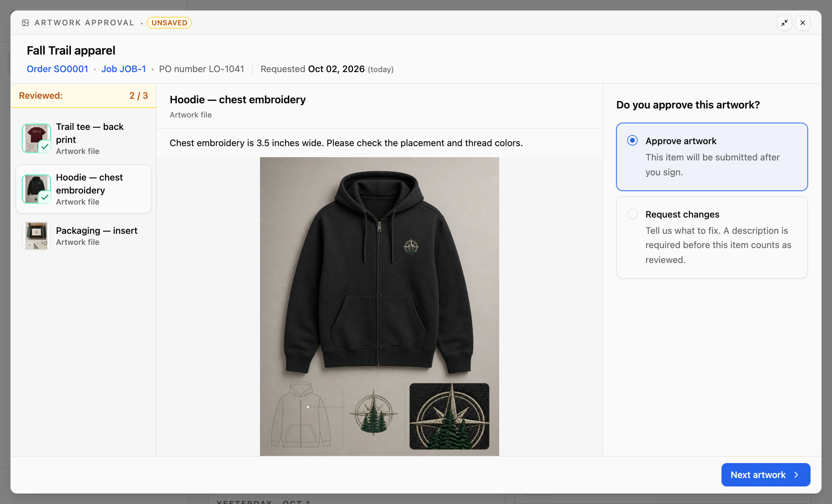This screenshot has width=832, height=504.
Task: Click the 'PO number LO-1041' text
Action: tap(201, 69)
